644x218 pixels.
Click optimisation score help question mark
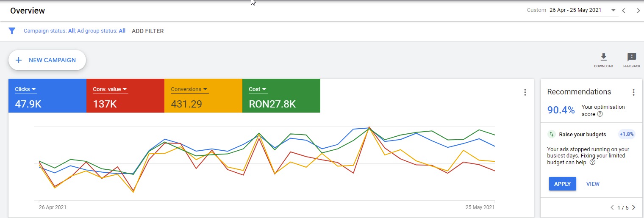click(x=600, y=114)
